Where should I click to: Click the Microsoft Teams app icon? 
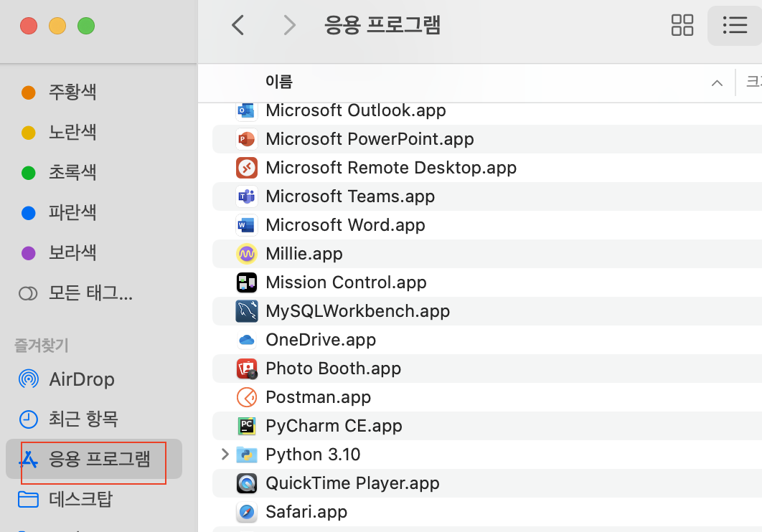click(246, 196)
